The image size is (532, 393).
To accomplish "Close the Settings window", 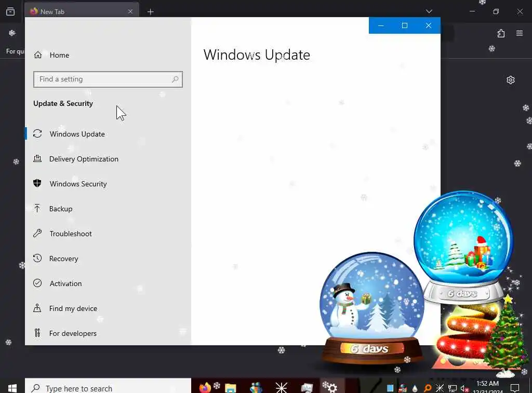I will coord(429,25).
